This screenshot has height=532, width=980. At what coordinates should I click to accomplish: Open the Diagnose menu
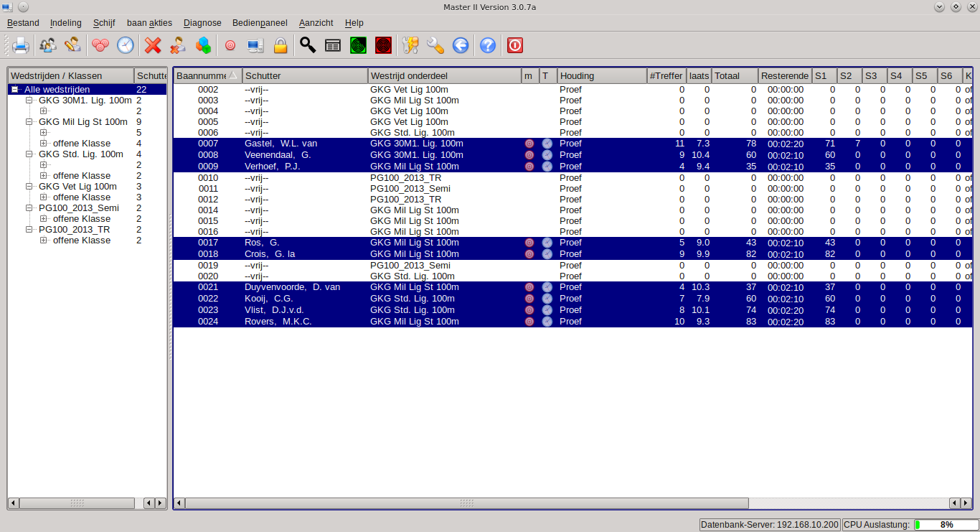(202, 23)
